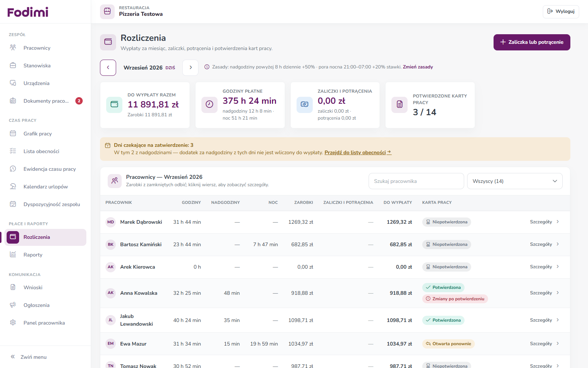Expand details for Bartosz Kamiński
Image resolution: width=588 pixels, height=368 pixels.
[x=544, y=244]
